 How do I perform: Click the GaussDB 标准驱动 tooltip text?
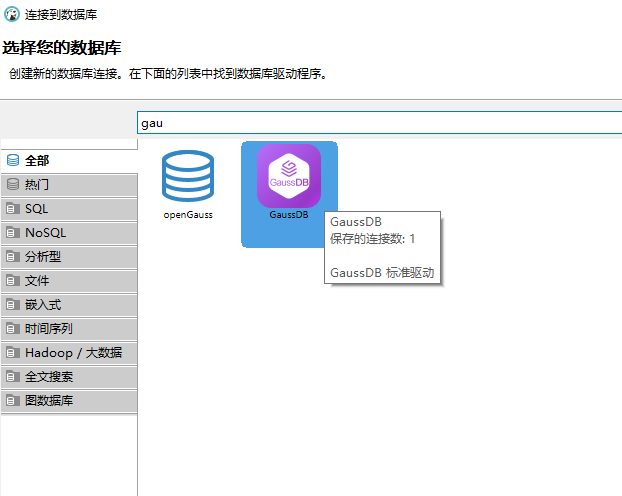tap(382, 273)
